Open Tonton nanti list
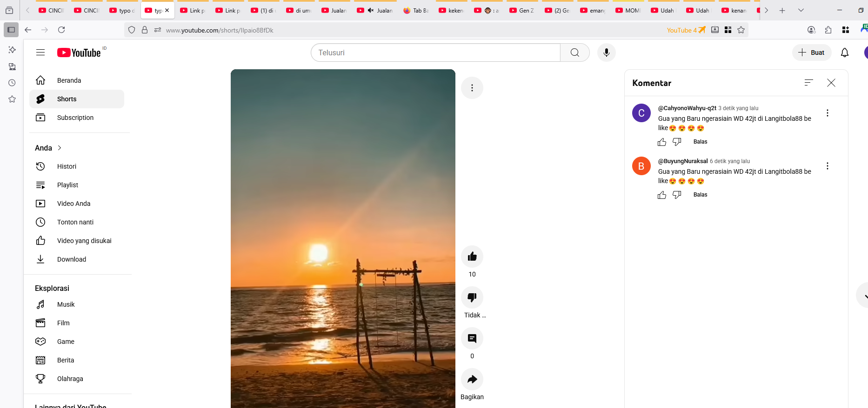 77,222
